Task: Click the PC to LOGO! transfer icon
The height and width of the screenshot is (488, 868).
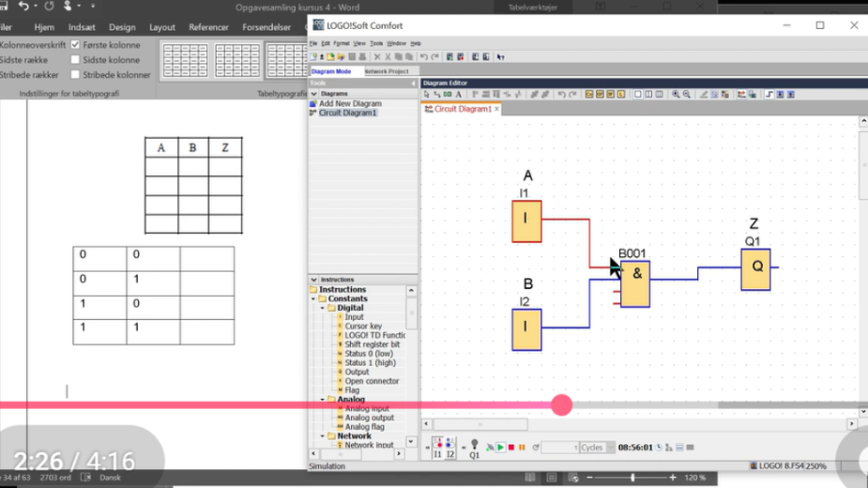Action: pyautogui.click(x=476, y=56)
